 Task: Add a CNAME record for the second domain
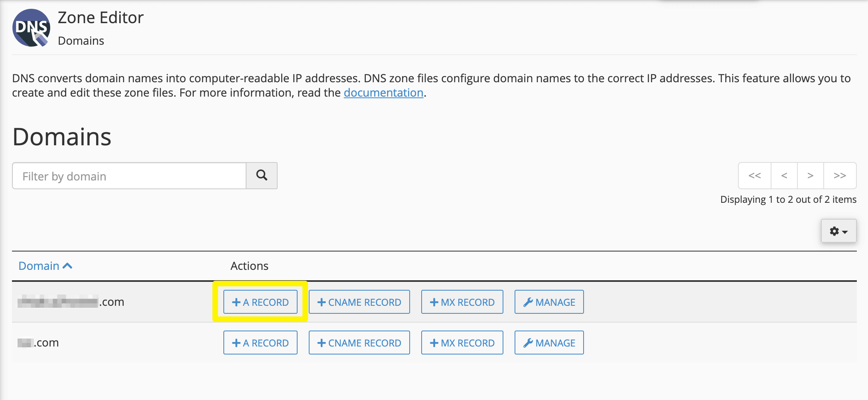point(359,343)
